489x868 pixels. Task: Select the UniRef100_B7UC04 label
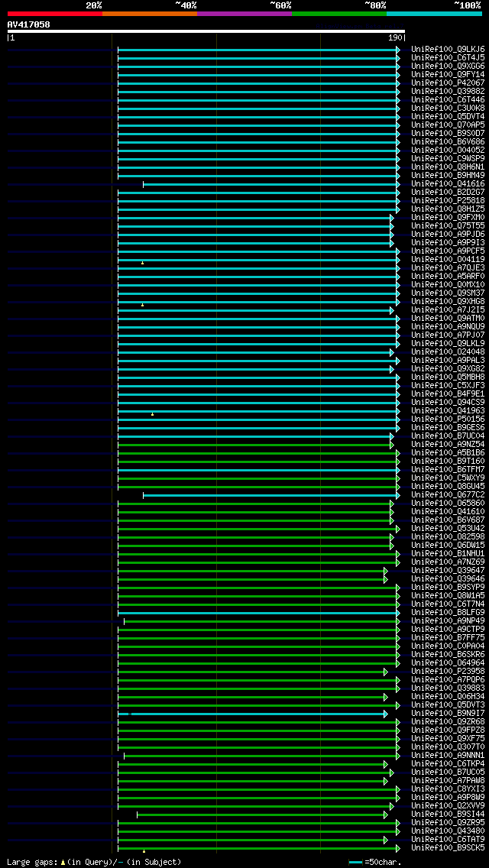[x=448, y=436]
